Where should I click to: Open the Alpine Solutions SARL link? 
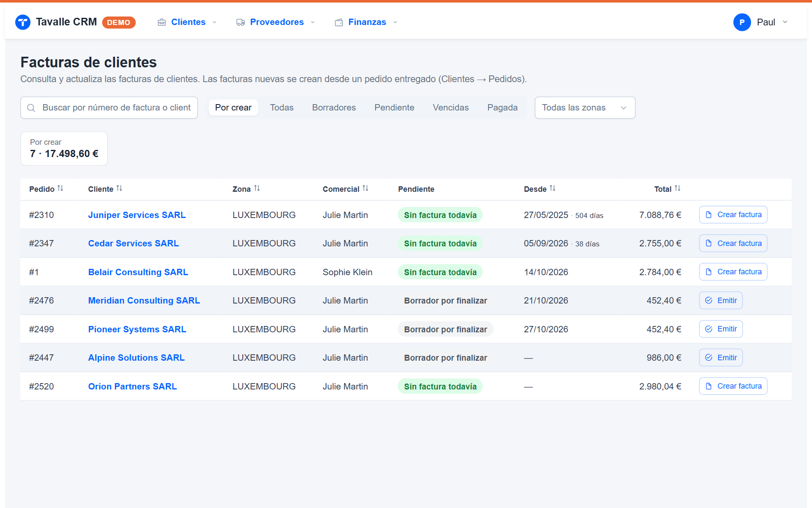tap(136, 358)
